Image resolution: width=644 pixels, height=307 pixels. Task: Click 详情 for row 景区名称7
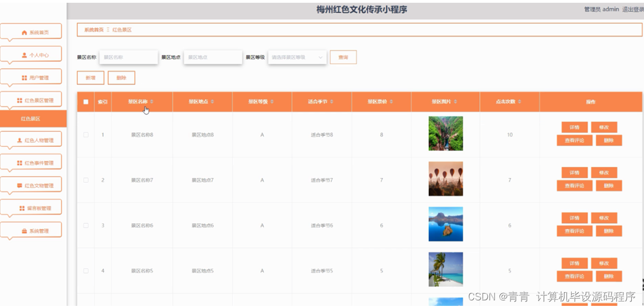pos(574,173)
